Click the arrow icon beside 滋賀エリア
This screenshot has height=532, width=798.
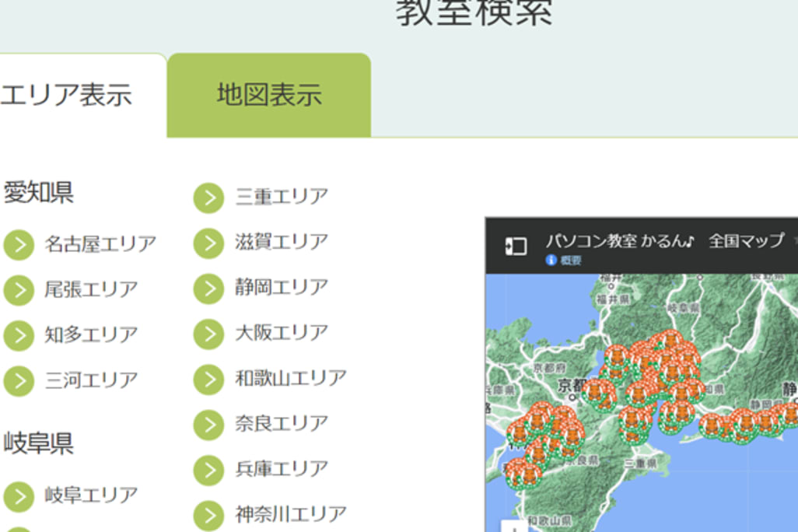[x=208, y=243]
